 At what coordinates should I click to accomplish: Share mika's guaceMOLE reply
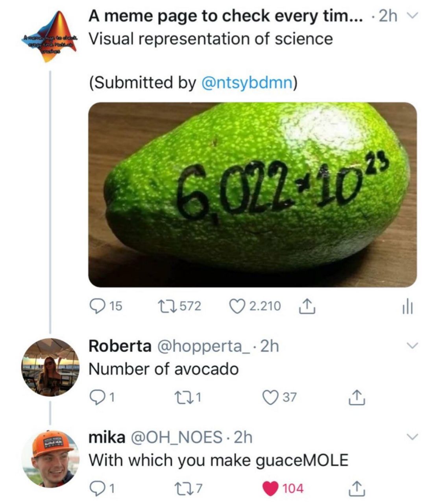[x=357, y=489]
